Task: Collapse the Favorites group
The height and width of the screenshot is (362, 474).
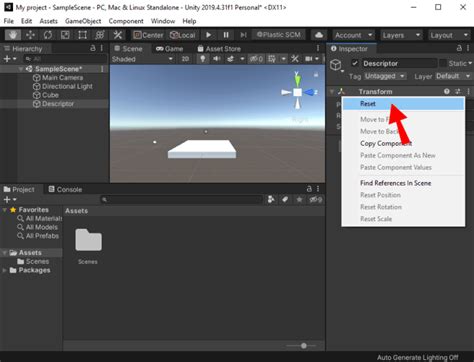Action: click(x=4, y=210)
